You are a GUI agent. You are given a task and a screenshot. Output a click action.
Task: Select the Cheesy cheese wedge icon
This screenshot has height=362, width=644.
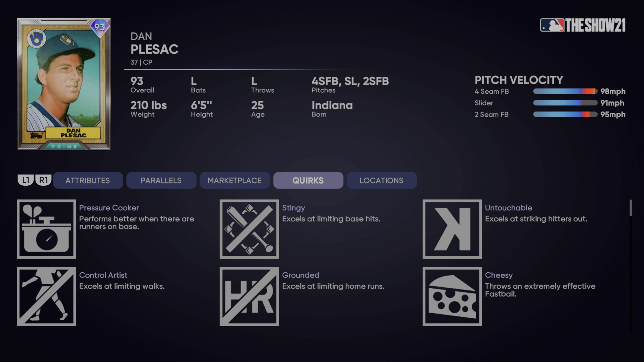(x=452, y=296)
